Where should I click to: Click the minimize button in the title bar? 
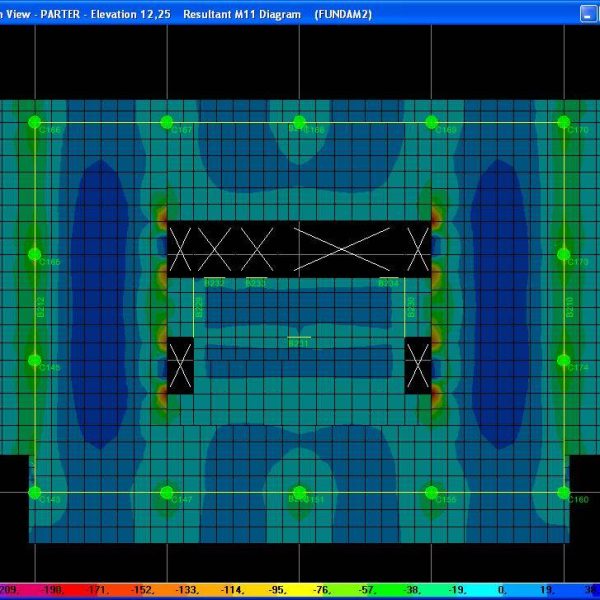[587, 14]
